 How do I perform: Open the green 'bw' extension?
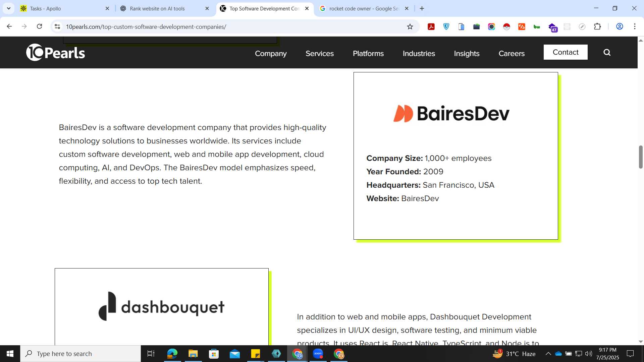[537, 26]
